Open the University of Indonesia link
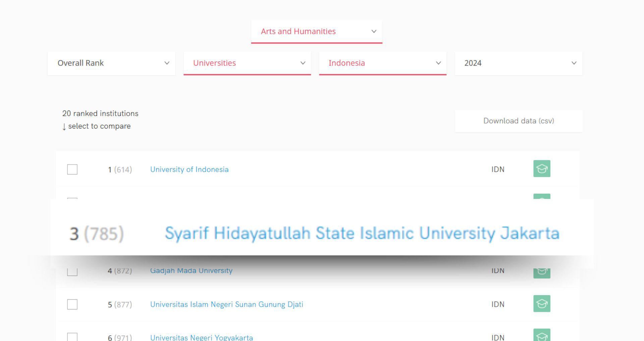644x341 pixels. [189, 169]
